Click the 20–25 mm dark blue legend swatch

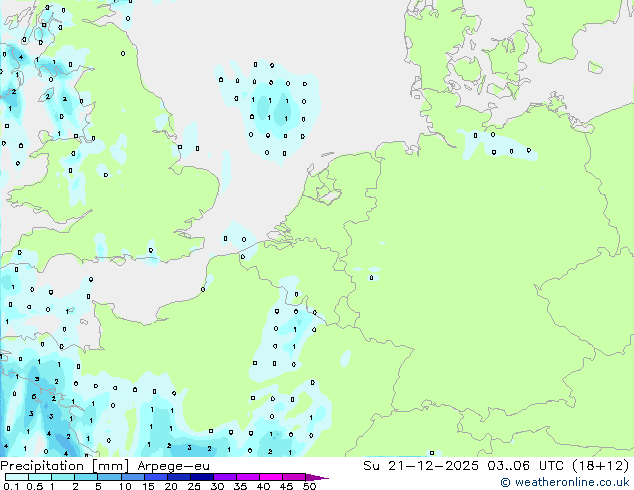click(178, 477)
